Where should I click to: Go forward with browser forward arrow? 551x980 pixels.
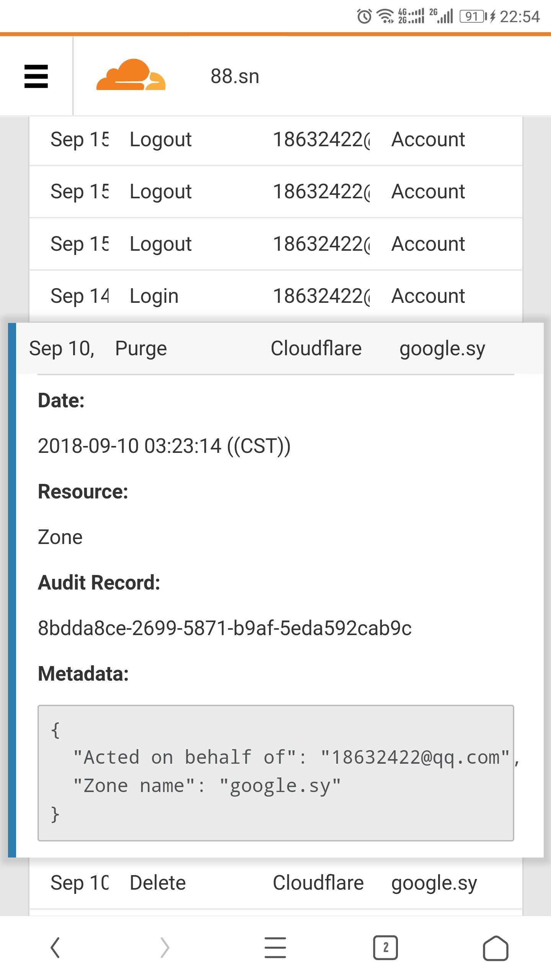165,947
